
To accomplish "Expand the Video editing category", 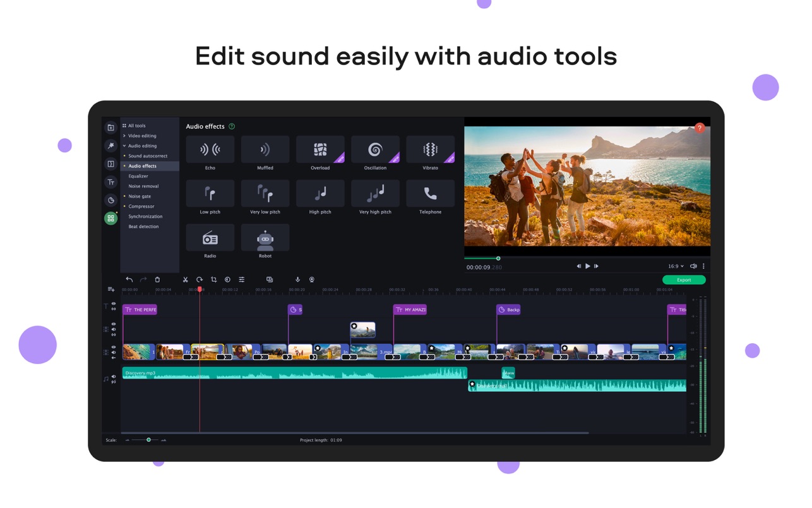I will (x=142, y=136).
